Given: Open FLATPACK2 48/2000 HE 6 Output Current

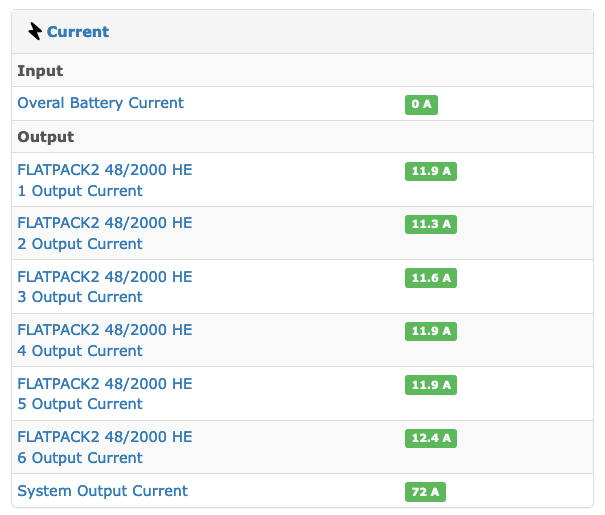Looking at the screenshot, I should pyautogui.click(x=105, y=447).
